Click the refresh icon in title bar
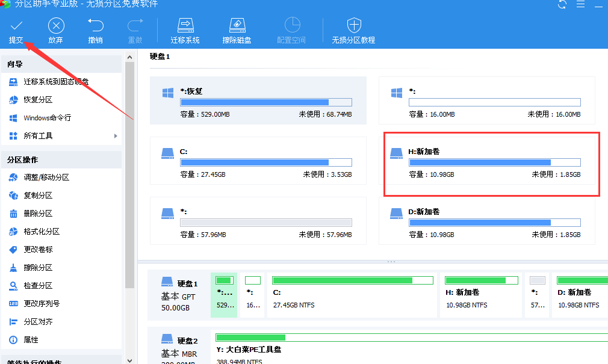The height and width of the screenshot is (364, 608). pyautogui.click(x=562, y=4)
